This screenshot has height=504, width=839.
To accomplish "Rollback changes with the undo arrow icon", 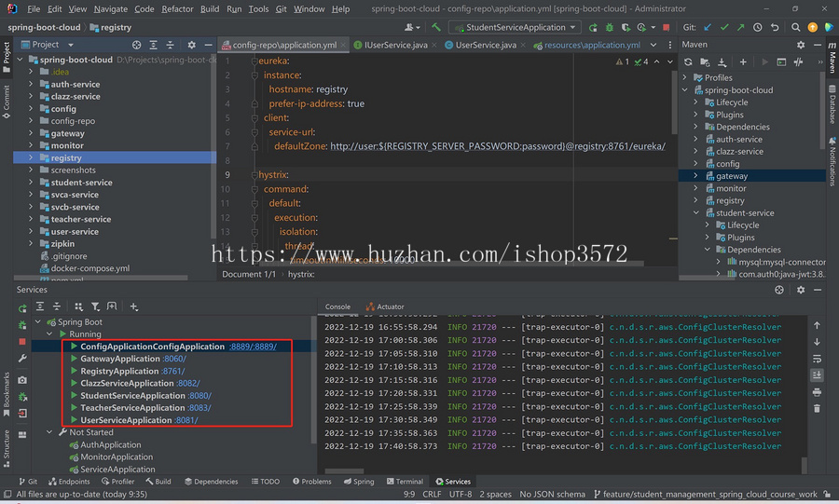I will click(x=775, y=27).
